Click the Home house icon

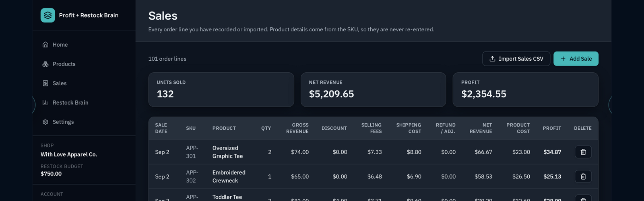pyautogui.click(x=45, y=45)
